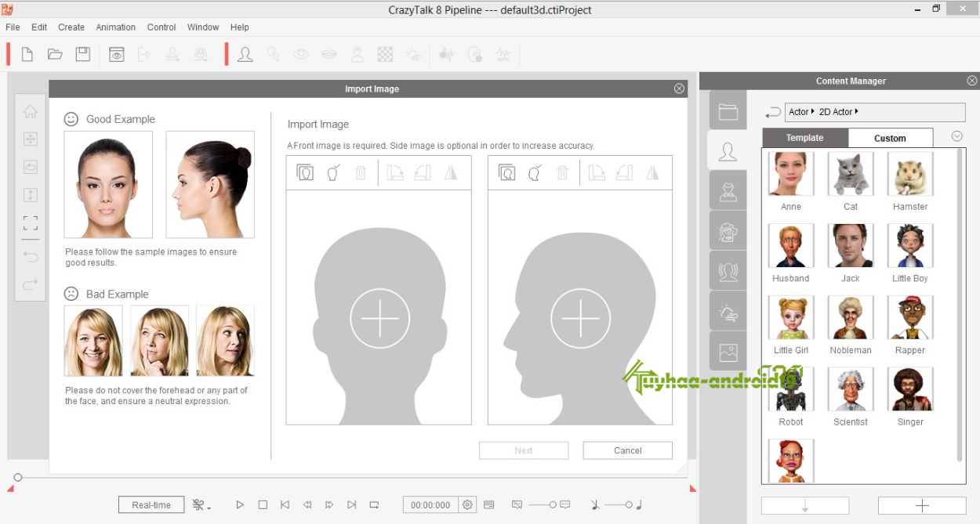980x524 pixels.
Task: Click the Content Manager add plus button
Action: (x=922, y=506)
